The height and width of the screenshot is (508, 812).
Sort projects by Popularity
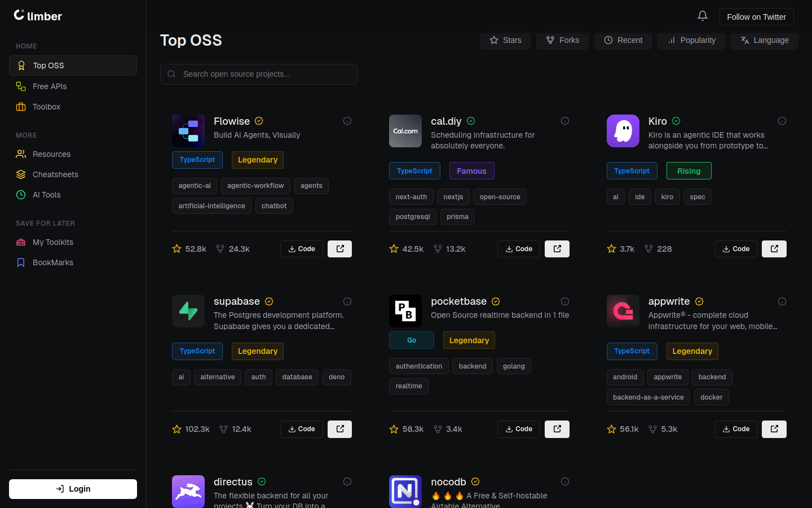point(691,40)
